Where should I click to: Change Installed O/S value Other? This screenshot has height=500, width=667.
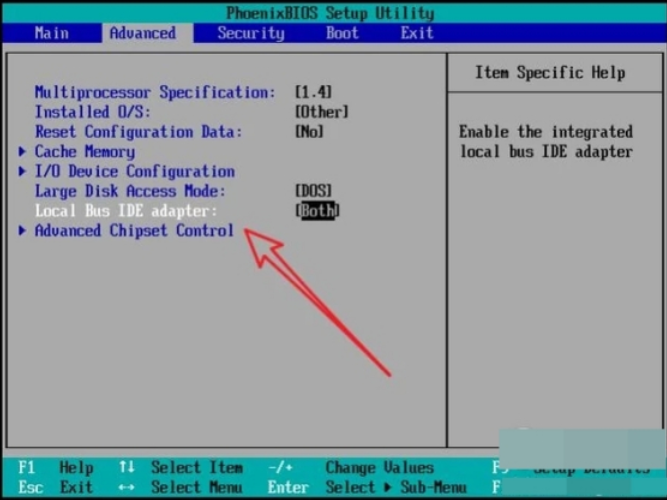(x=321, y=112)
